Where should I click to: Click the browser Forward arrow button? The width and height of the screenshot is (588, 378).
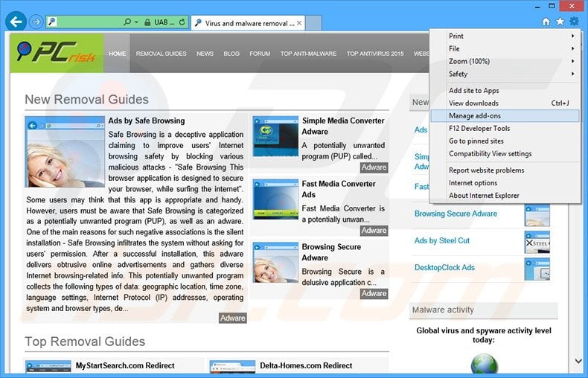(x=36, y=22)
